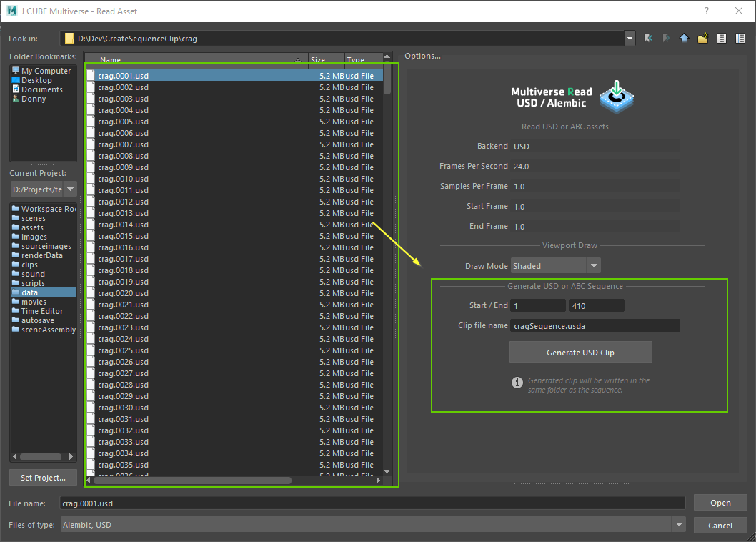Click the file list horizontal scrollbar

[x=193, y=480]
